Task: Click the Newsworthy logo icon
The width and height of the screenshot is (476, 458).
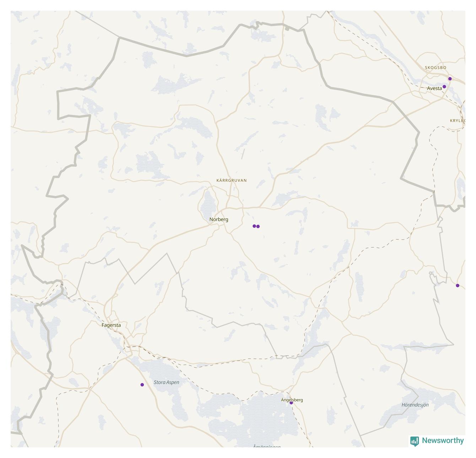Action: click(414, 441)
